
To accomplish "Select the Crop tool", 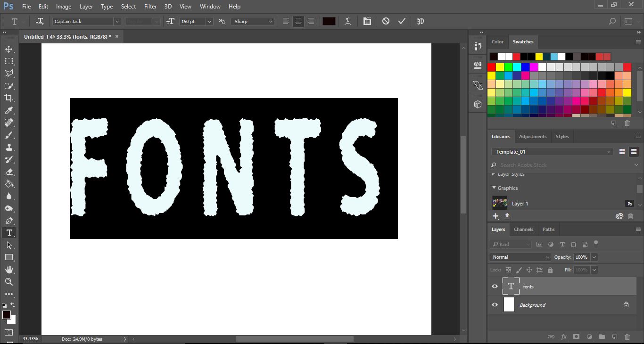I will click(9, 98).
